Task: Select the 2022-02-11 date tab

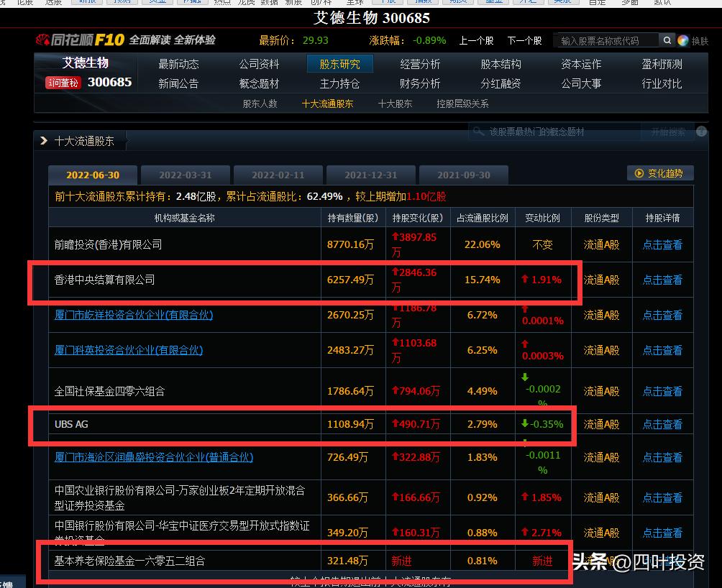Action: pos(278,175)
